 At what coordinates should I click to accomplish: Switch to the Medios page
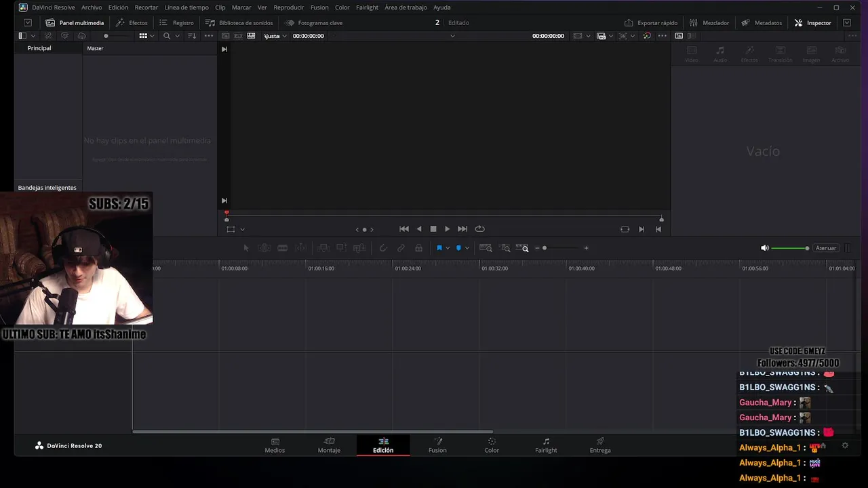275,445
